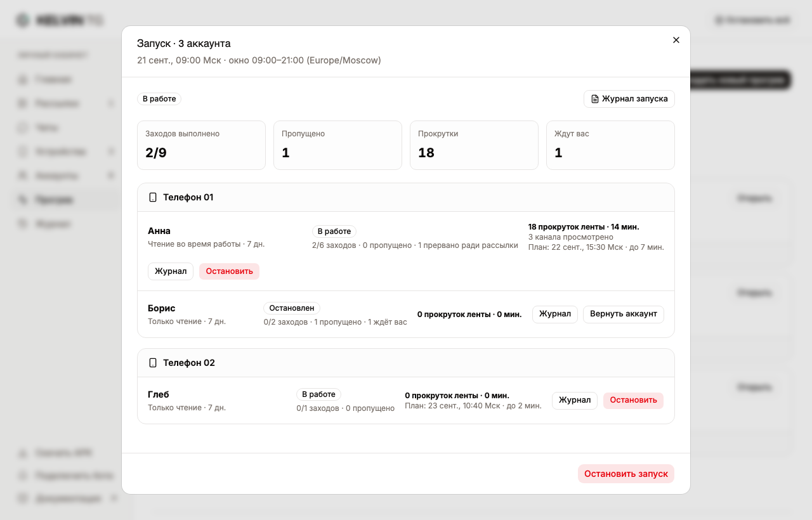
Task: Click the Телефон 01 header label
Action: 188,197
